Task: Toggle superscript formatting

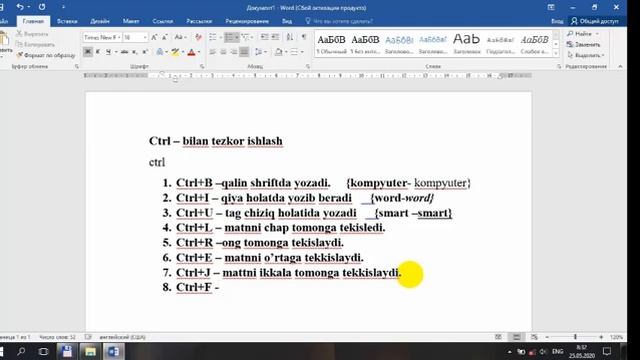Action: pyautogui.click(x=144, y=52)
